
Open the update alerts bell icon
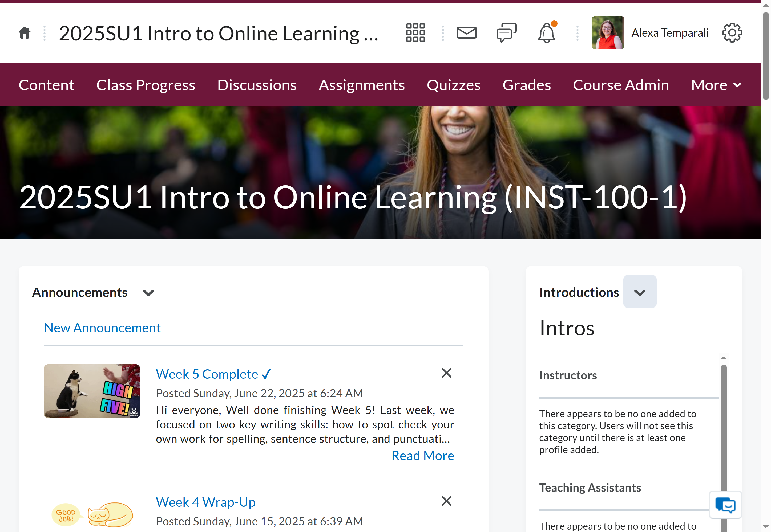547,33
